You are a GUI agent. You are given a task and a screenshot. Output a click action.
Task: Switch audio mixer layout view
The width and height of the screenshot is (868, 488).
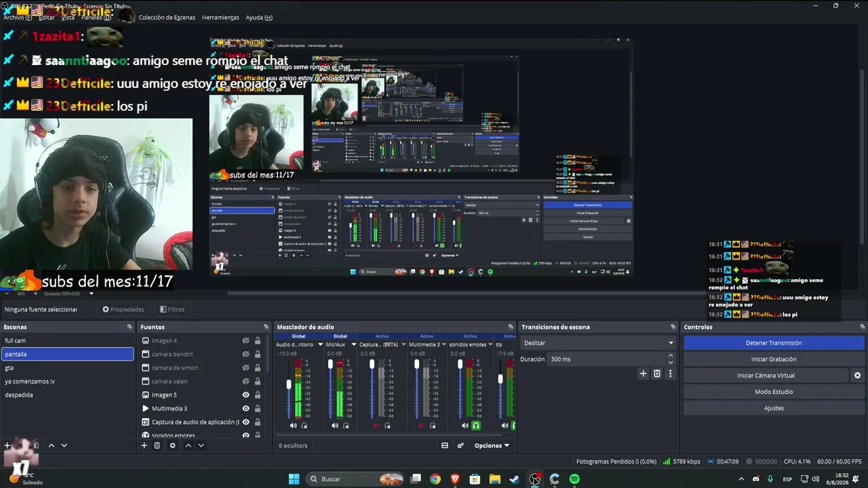point(445,445)
